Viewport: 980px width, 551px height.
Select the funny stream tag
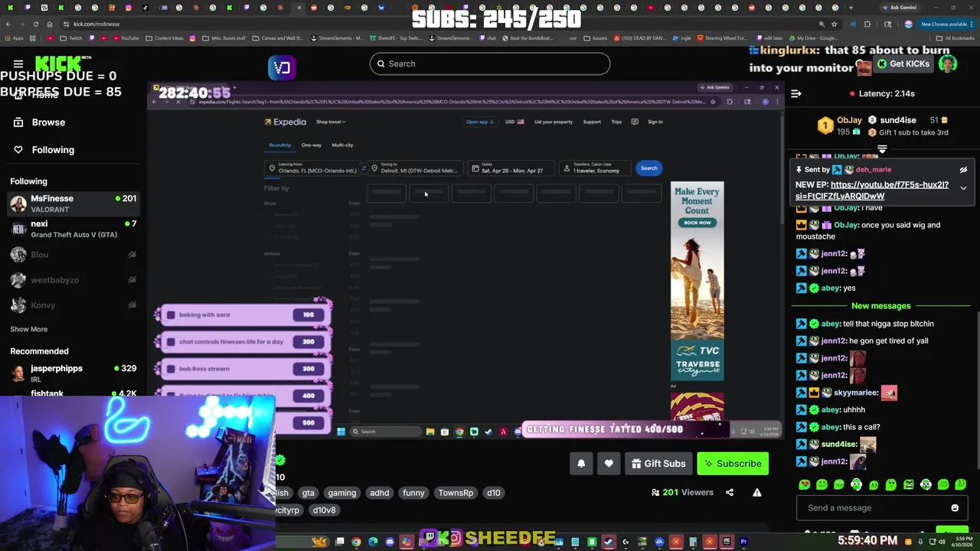(x=413, y=494)
